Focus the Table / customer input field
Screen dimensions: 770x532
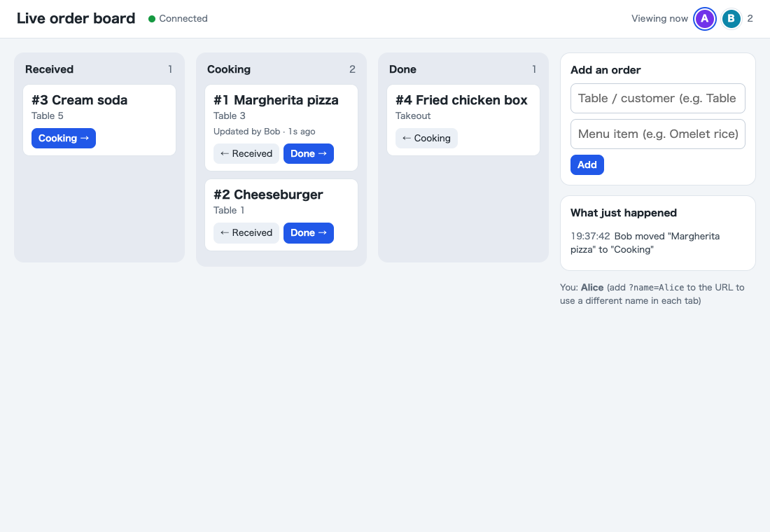(657, 98)
